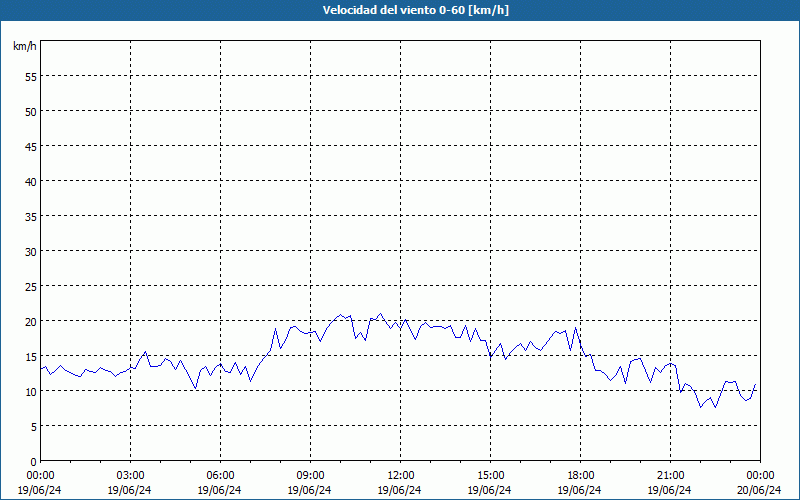
Task: Click the "45" y-axis tick label
Action: pos(31,146)
